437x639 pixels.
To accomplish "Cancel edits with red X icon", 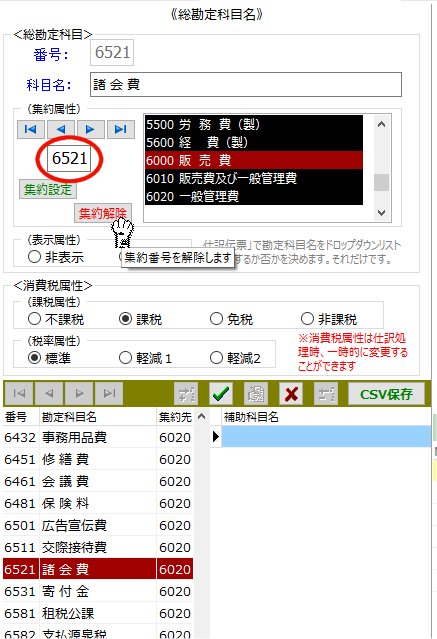I will click(291, 394).
